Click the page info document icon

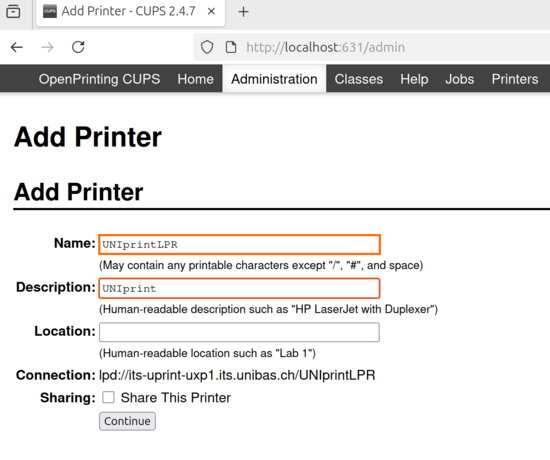pos(230,47)
